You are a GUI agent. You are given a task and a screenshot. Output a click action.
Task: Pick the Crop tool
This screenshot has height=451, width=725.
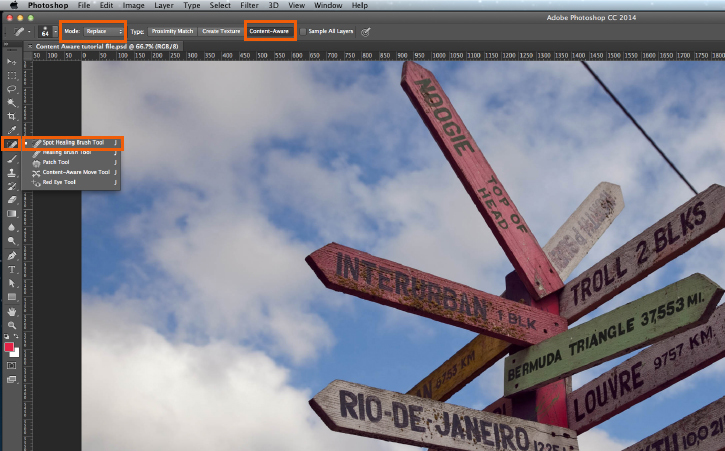coord(12,116)
